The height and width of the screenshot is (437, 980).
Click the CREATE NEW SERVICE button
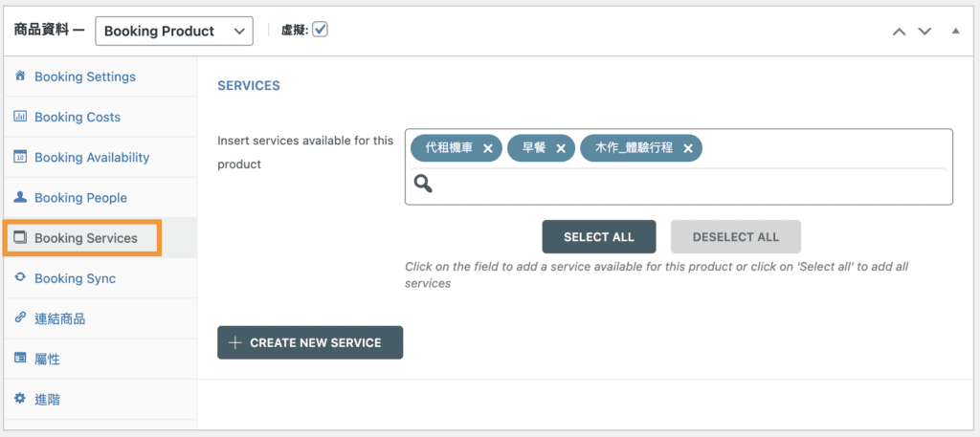point(310,342)
